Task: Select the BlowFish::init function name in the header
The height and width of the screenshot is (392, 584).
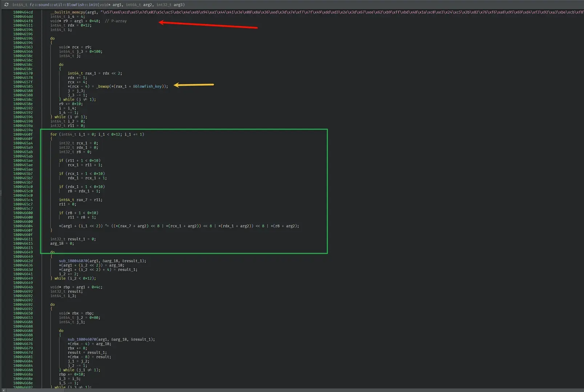Action: (x=83, y=5)
